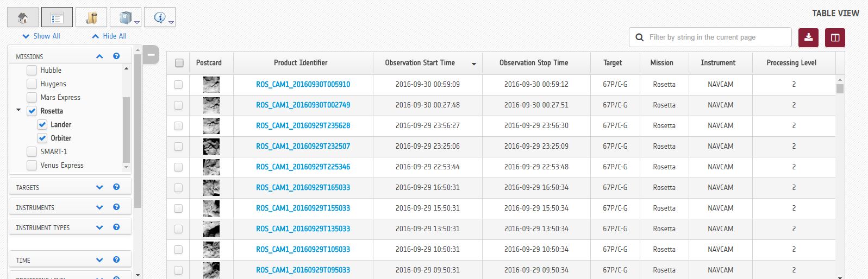Collapse the filter sidebar with minus tab
The height and width of the screenshot is (279, 868).
(x=151, y=54)
